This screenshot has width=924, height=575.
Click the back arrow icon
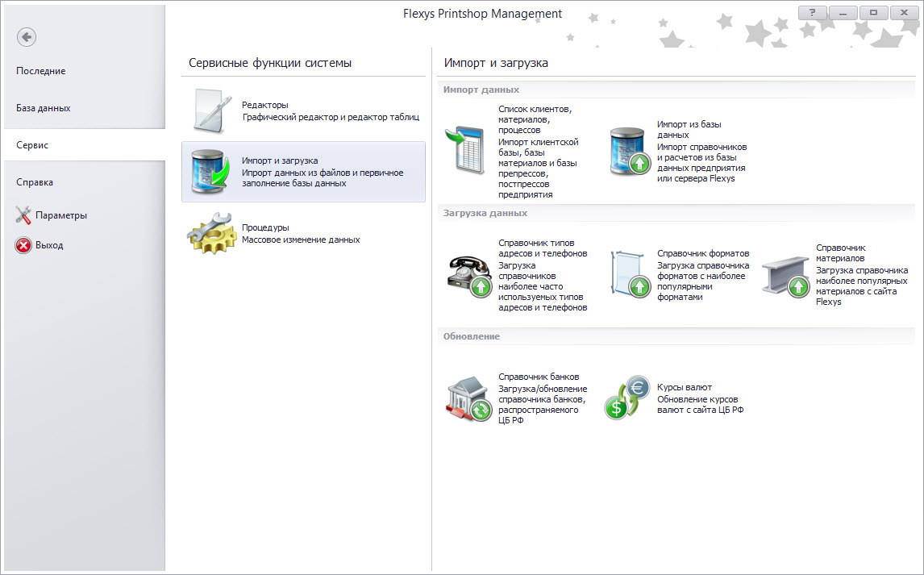pyautogui.click(x=26, y=37)
